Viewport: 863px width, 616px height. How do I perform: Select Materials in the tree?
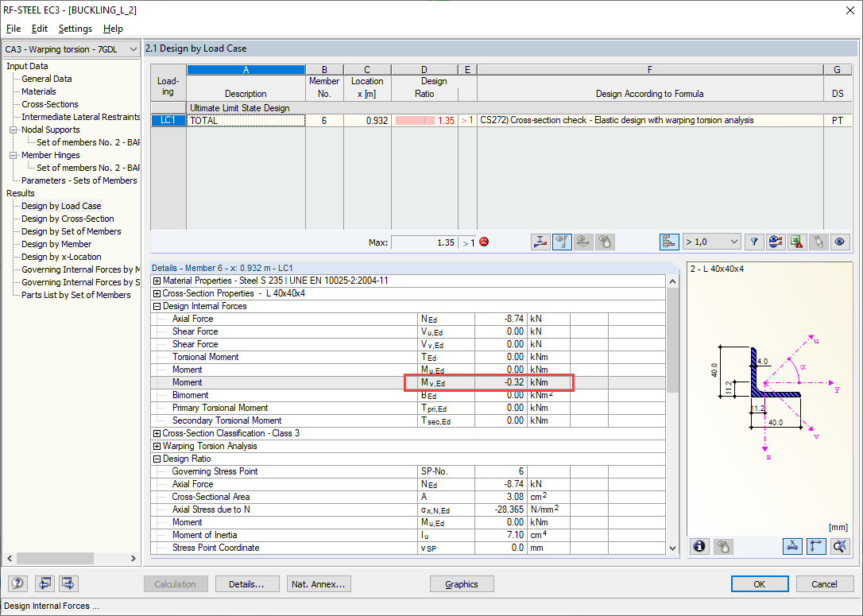coord(38,91)
